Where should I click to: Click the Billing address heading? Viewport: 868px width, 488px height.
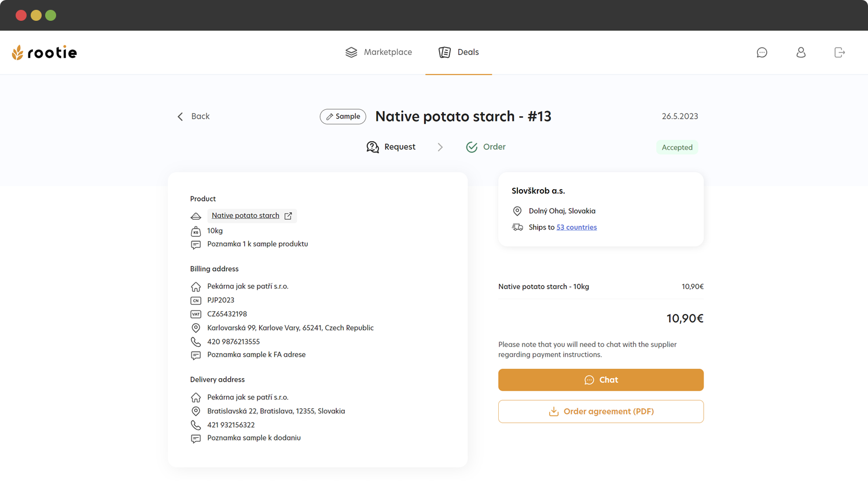214,269
